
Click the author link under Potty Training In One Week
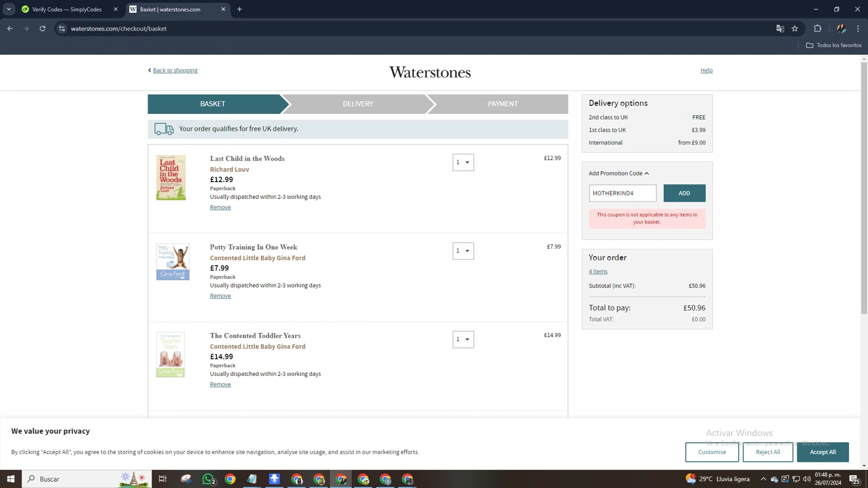[x=258, y=258]
